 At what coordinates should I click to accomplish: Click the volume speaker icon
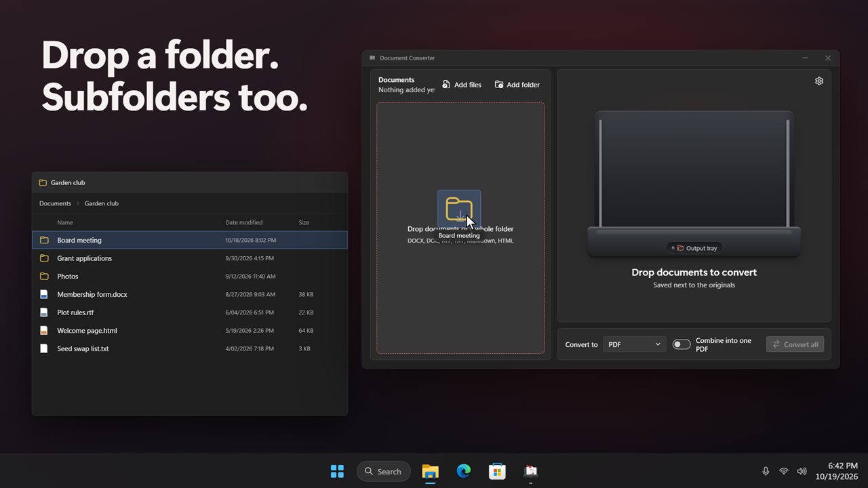click(x=802, y=471)
